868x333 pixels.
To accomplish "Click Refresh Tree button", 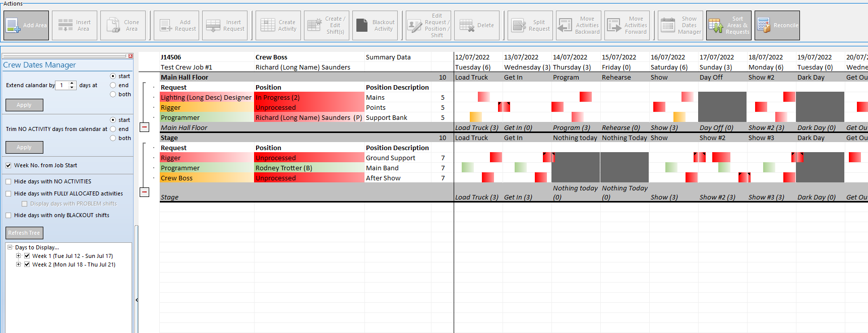I will pos(24,233).
